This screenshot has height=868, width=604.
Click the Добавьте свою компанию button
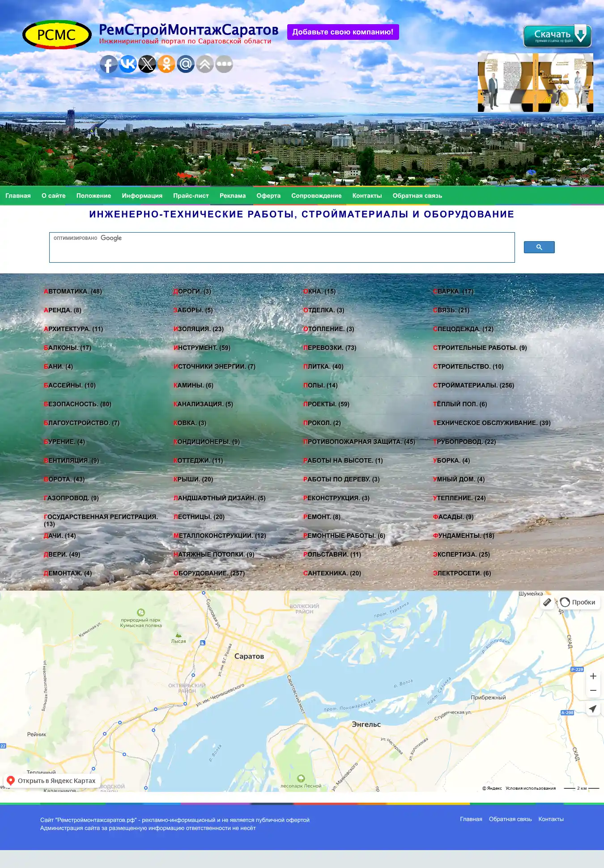pyautogui.click(x=343, y=32)
